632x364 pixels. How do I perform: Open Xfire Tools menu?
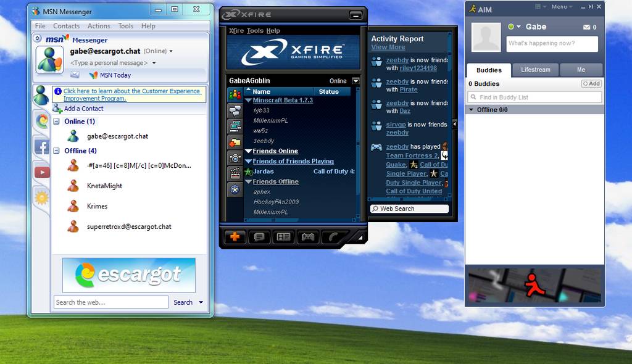pyautogui.click(x=255, y=31)
